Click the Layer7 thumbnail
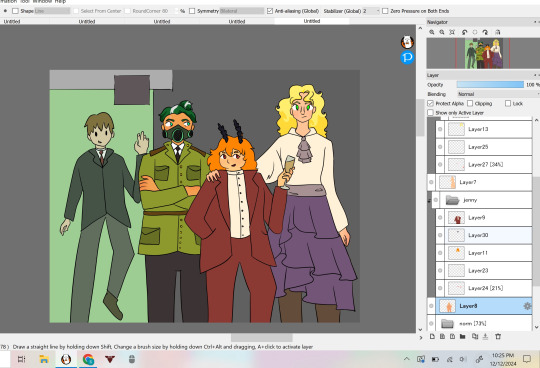Image resolution: width=540 pixels, height=368 pixels. coord(448,182)
